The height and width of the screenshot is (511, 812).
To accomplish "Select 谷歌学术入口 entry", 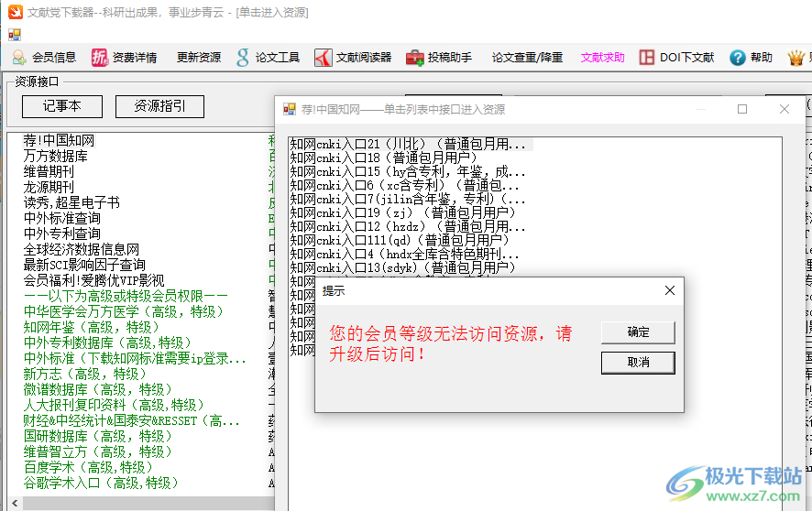I will click(x=101, y=483).
